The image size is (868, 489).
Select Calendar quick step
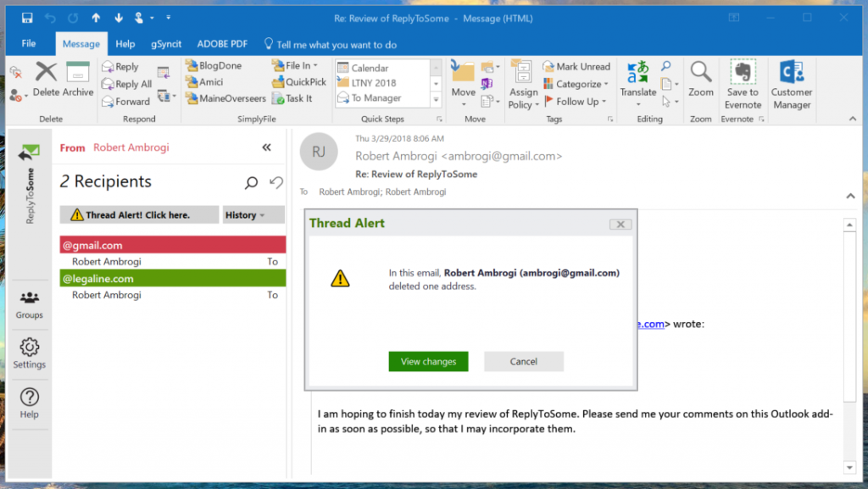pos(382,68)
